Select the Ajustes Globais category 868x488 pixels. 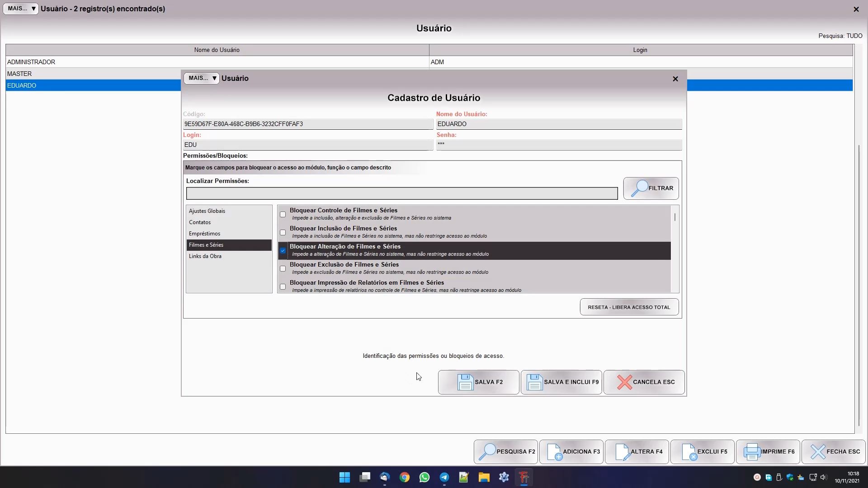coord(207,211)
